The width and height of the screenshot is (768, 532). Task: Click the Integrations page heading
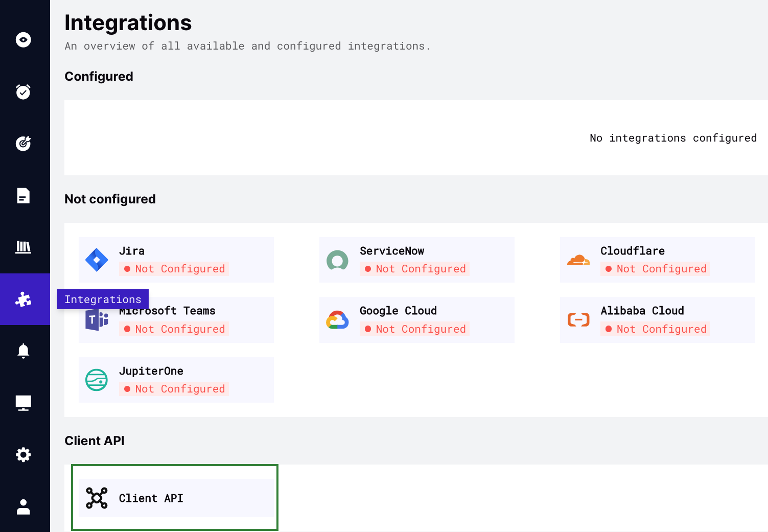tap(128, 23)
